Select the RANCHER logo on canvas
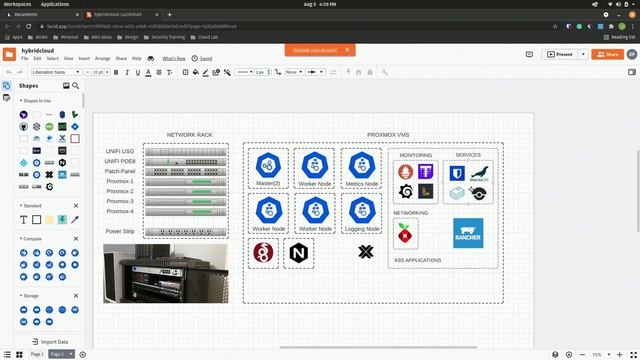This screenshot has height=360, width=640. (x=468, y=233)
